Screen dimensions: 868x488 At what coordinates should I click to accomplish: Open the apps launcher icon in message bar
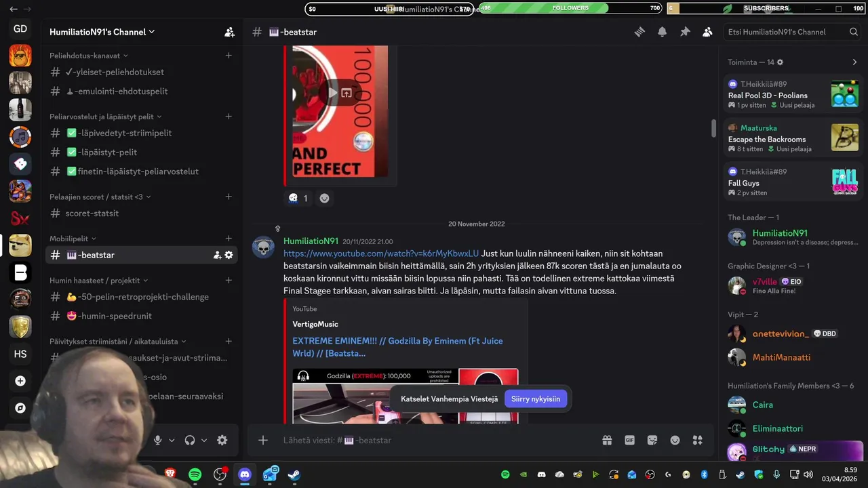pos(697,440)
